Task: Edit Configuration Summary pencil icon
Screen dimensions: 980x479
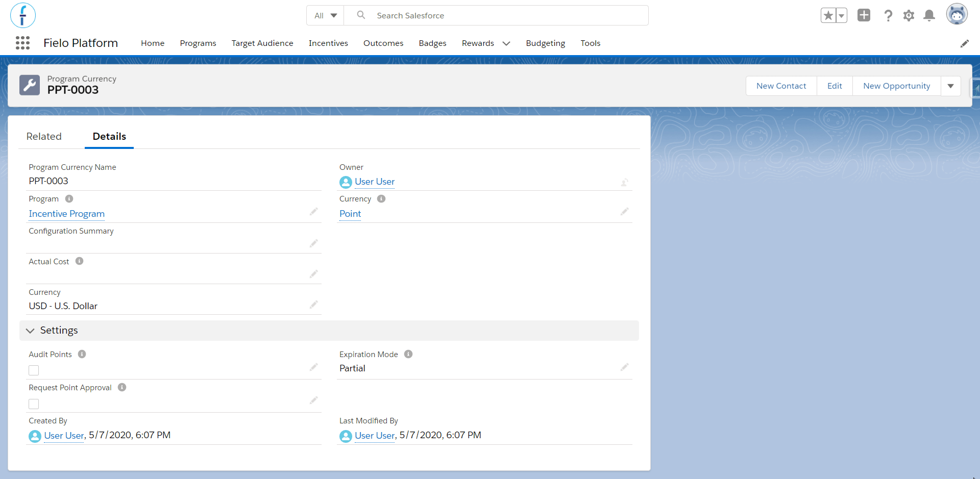Action: pos(313,243)
